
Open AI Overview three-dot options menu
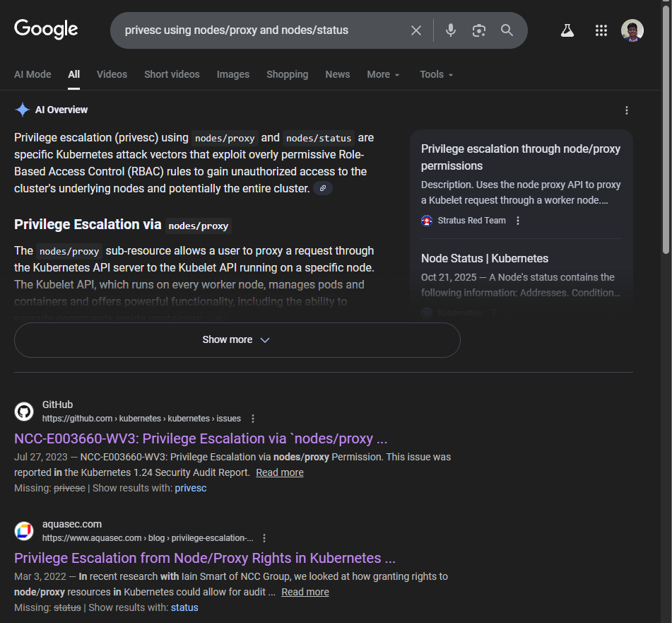(626, 110)
